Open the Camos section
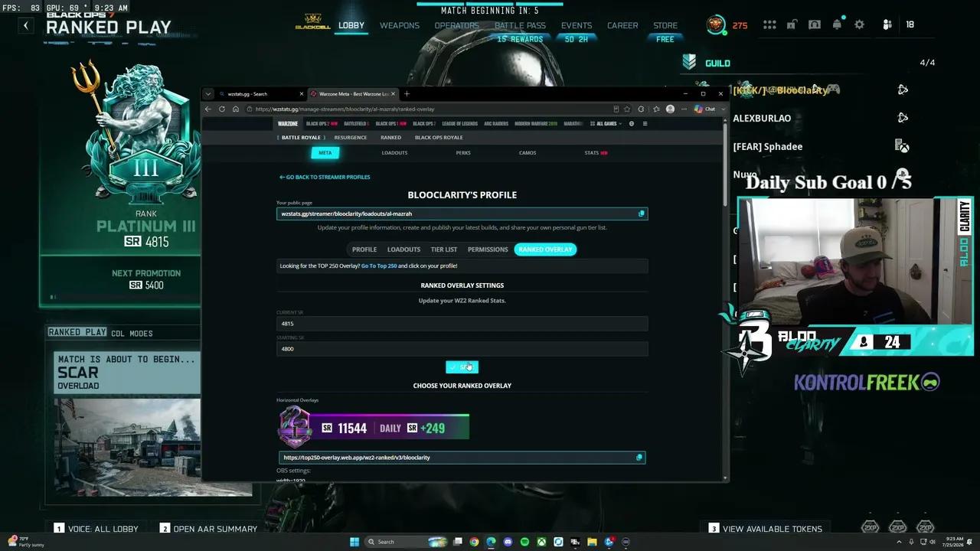This screenshot has height=551, width=980. (528, 153)
